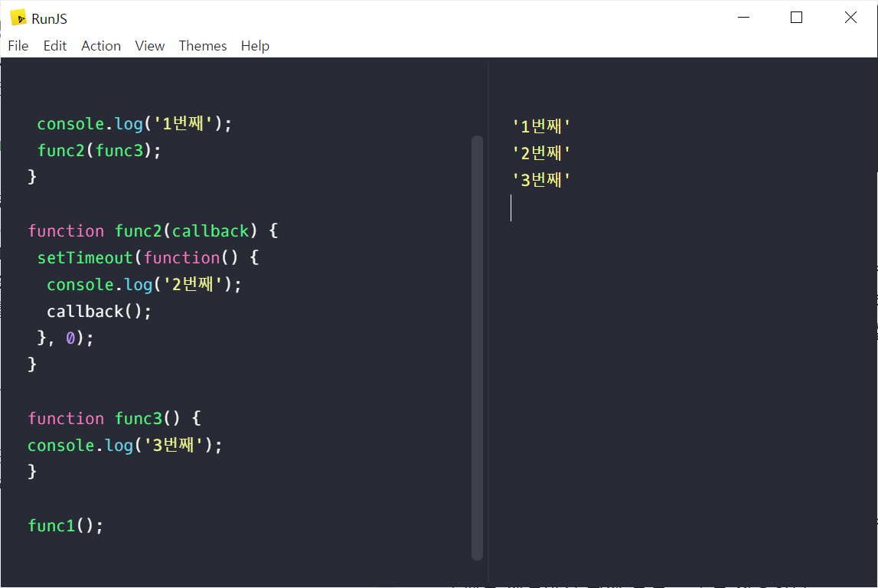Click the func1(); call line
878x588 pixels.
click(x=66, y=526)
